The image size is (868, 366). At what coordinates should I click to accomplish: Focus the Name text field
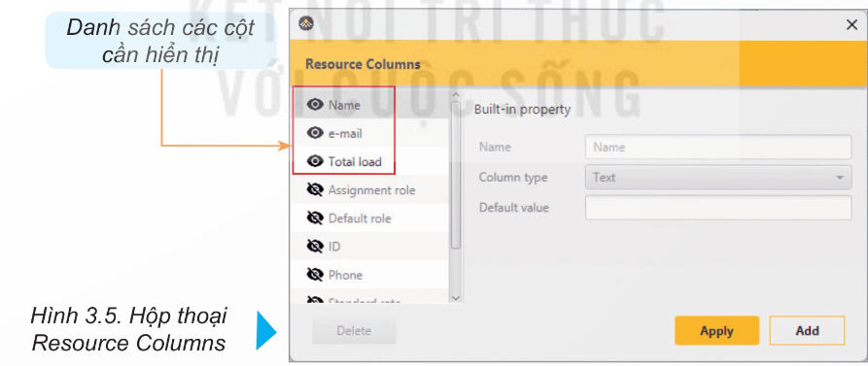point(718,147)
